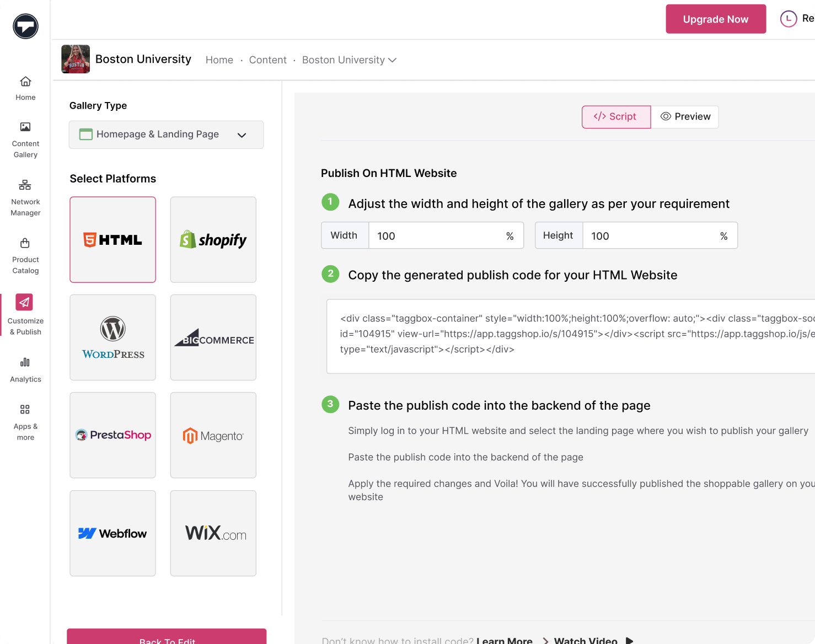Viewport: 815px width, 644px height.
Task: Pick the PrestaShop platform card
Action: (113, 435)
